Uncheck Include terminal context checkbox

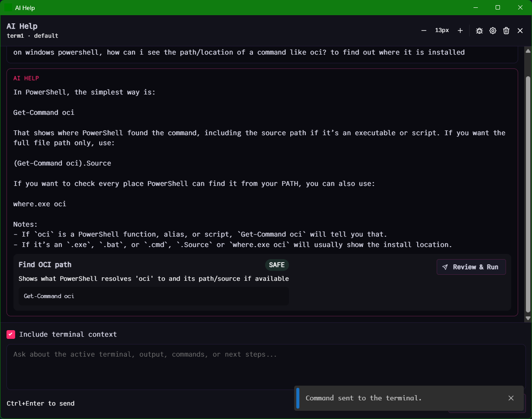click(11, 334)
